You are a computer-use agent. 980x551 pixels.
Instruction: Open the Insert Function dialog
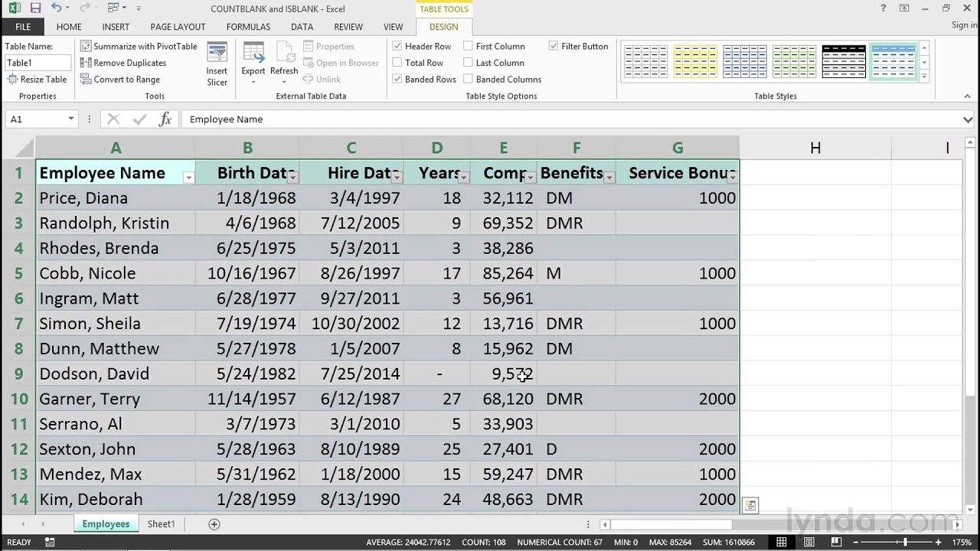(x=164, y=119)
